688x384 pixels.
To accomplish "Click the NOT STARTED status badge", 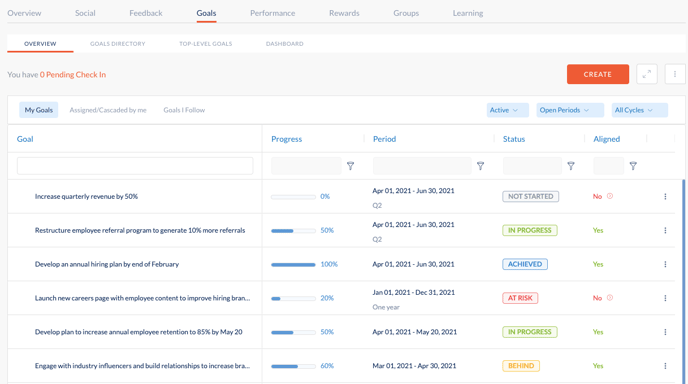I will pyautogui.click(x=530, y=197).
